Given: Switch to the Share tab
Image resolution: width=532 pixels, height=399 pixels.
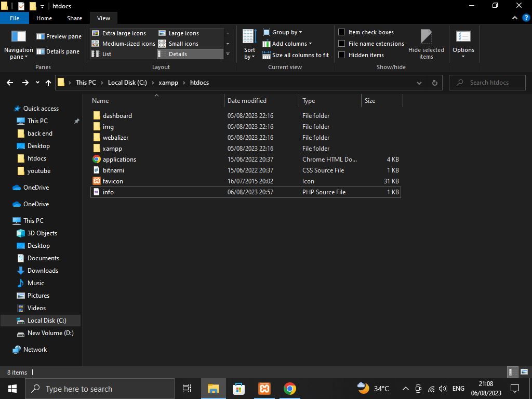Looking at the screenshot, I should (x=74, y=18).
